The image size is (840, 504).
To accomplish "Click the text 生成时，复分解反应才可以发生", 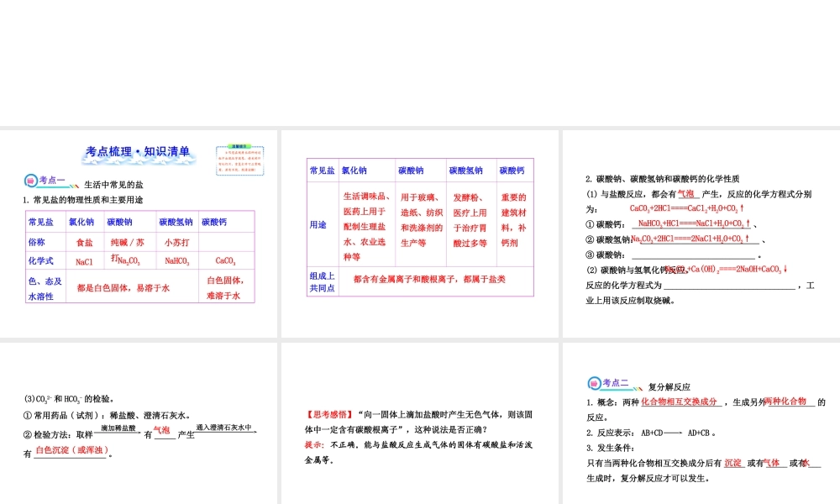I will pyautogui.click(x=648, y=479).
